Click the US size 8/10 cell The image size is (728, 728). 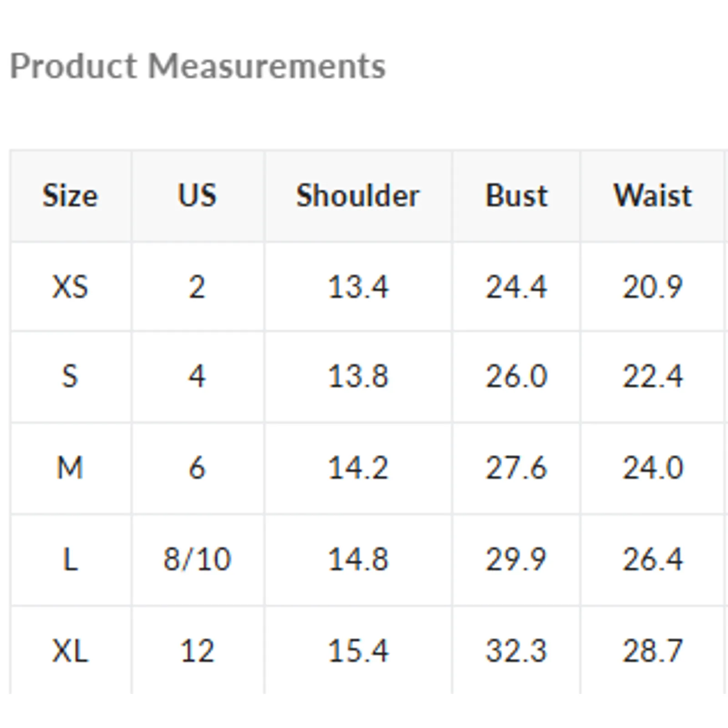point(197,559)
